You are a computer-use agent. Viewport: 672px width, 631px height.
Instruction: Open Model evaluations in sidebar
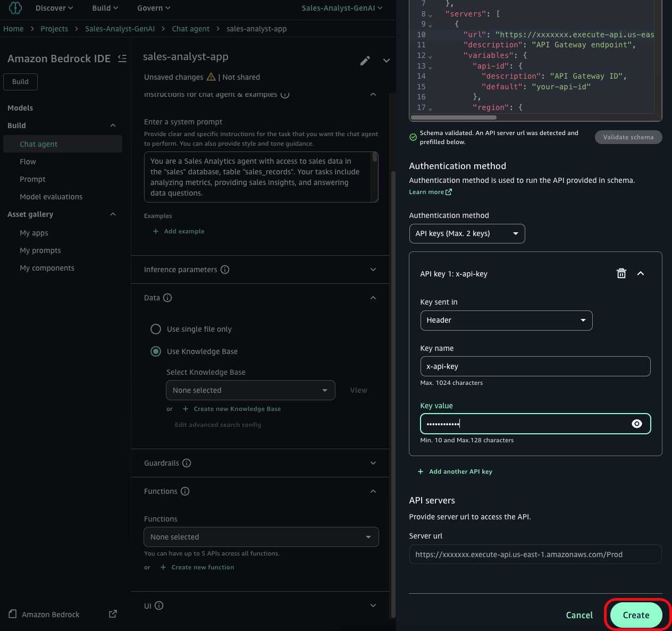pos(51,197)
